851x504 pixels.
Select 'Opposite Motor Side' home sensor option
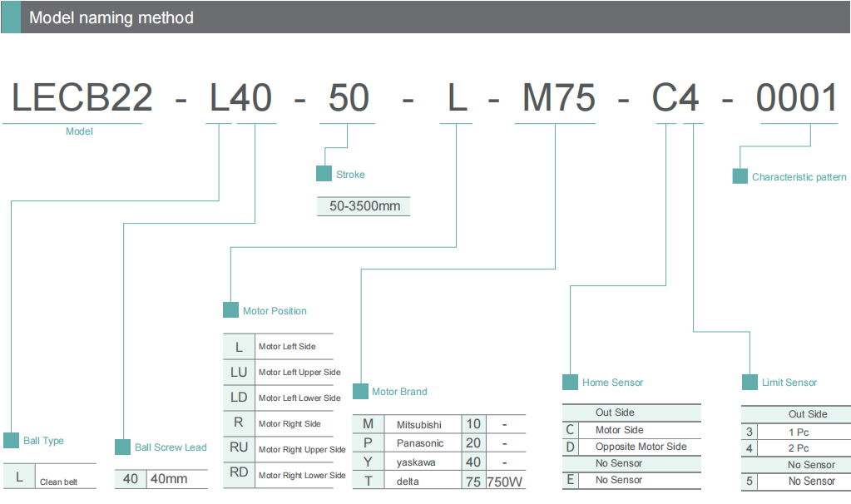click(641, 447)
